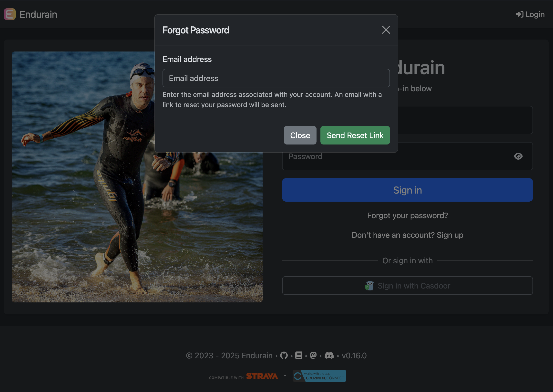Click the Close button in the dialog

[300, 135]
